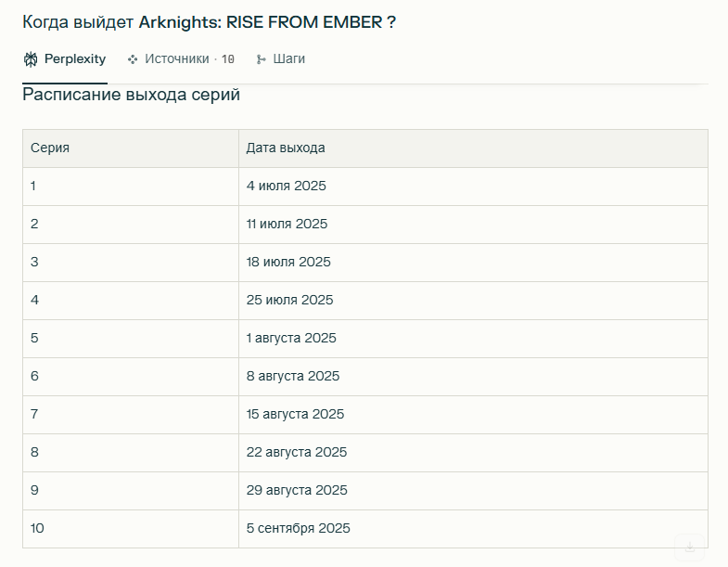Image resolution: width=728 pixels, height=567 pixels.
Task: Select the Дата выхода column header
Action: [x=474, y=148]
